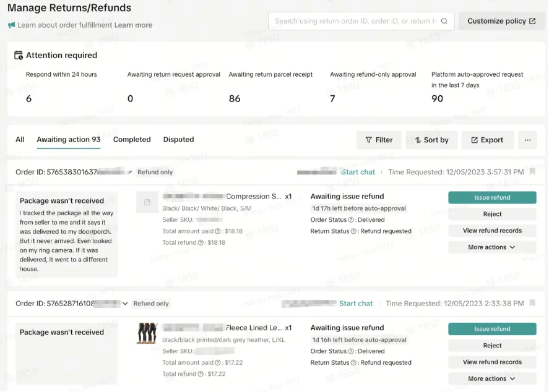Click Learn more about order fulfillment
The height and width of the screenshot is (392, 549).
[133, 25]
